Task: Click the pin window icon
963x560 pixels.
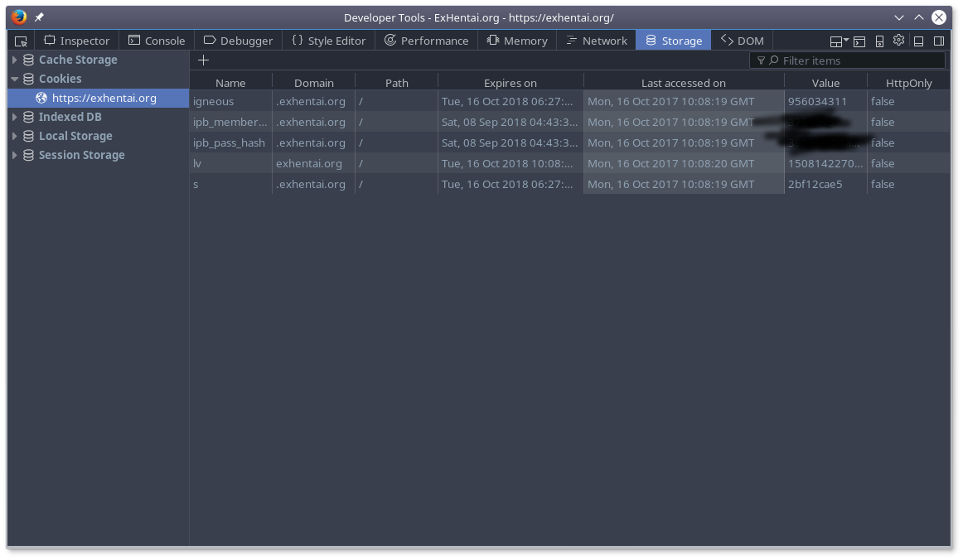Action: click(x=39, y=17)
